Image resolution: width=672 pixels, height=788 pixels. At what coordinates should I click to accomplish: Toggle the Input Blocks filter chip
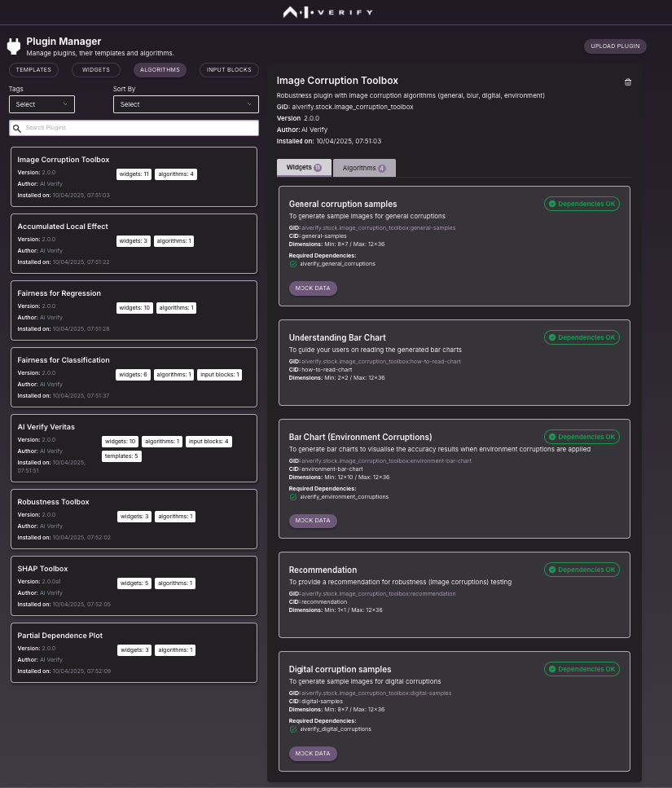pyautogui.click(x=229, y=70)
